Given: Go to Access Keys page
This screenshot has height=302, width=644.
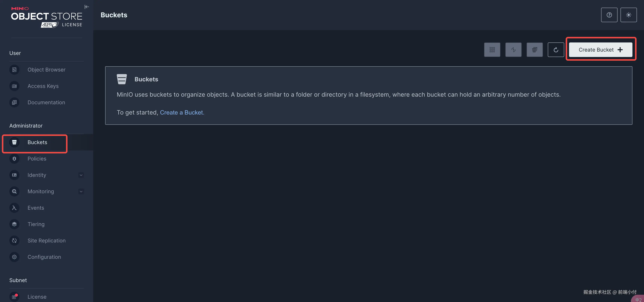Looking at the screenshot, I should coord(43,86).
